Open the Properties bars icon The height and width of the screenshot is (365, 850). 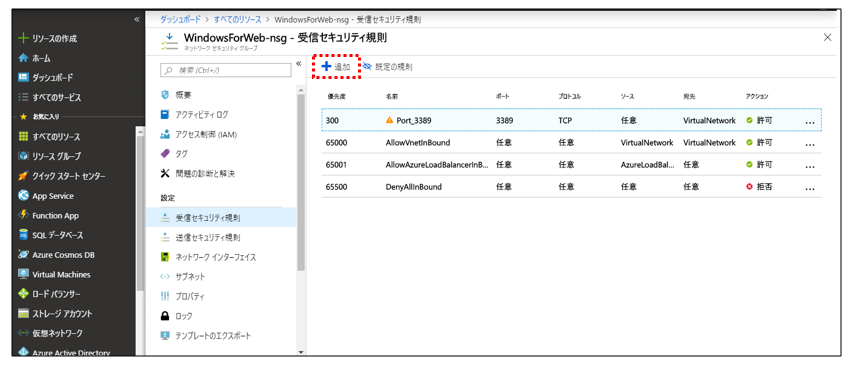click(x=165, y=296)
